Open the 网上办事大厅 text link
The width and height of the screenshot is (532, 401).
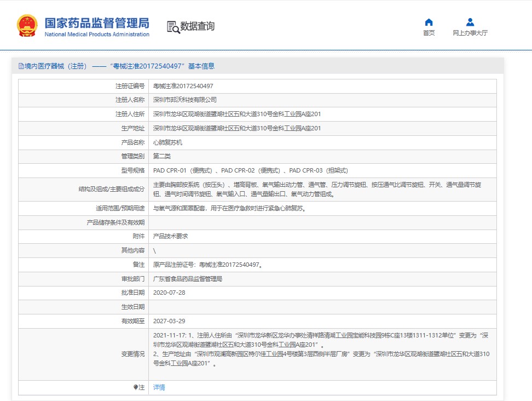click(470, 33)
